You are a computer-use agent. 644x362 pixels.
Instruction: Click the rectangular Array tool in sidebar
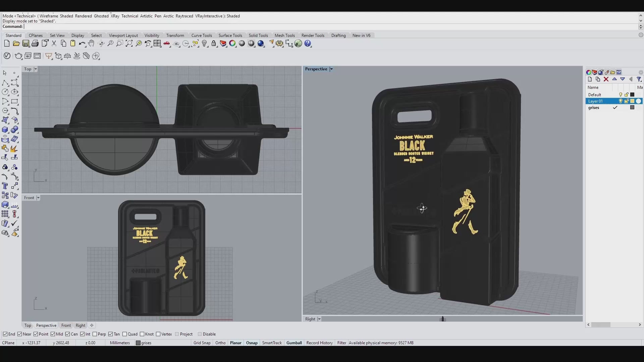5,214
